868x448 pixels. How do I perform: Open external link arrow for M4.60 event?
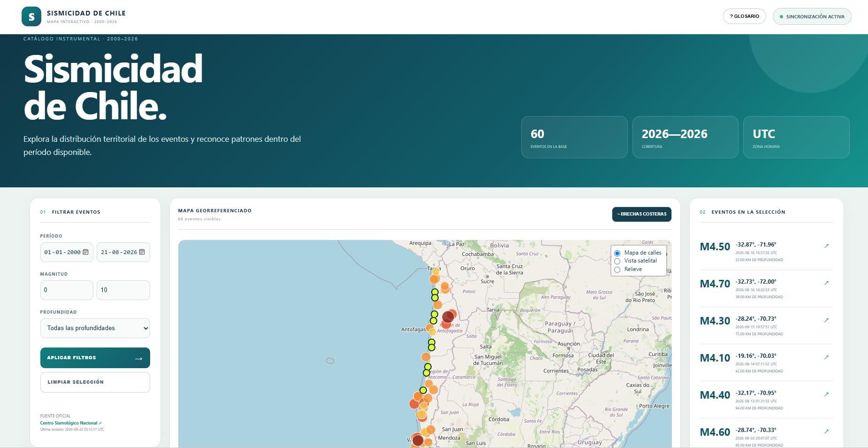(826, 432)
